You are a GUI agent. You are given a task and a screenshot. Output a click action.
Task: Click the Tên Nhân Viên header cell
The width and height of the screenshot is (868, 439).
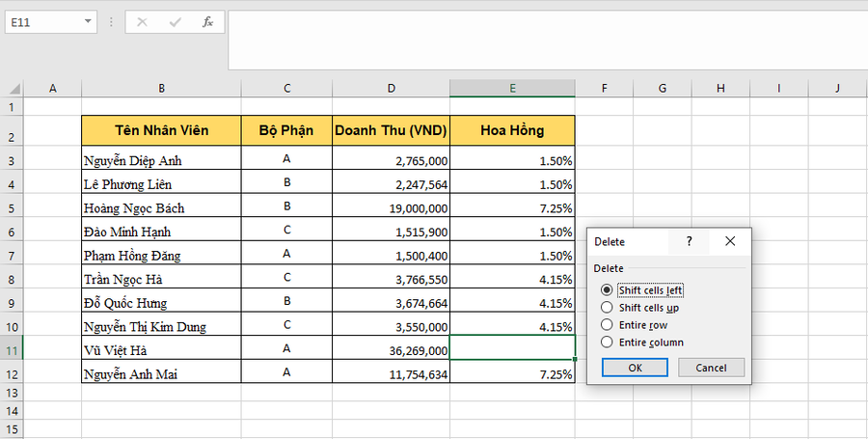(x=161, y=130)
